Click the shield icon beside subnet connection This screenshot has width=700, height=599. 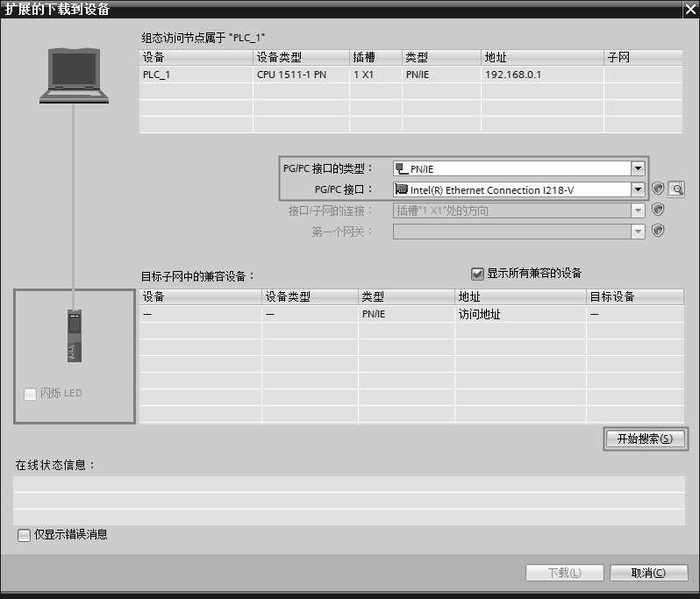[658, 210]
